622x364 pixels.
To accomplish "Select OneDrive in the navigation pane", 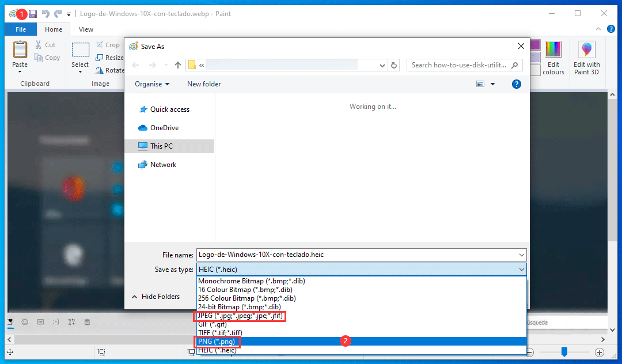I will click(x=164, y=128).
